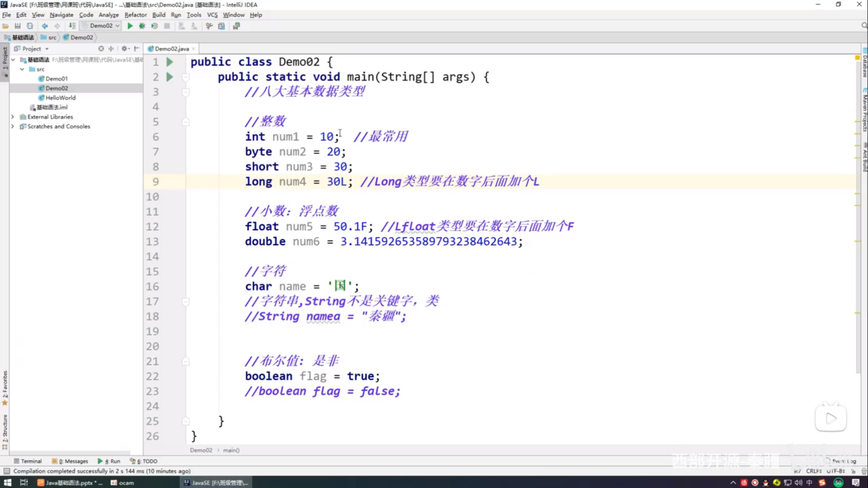Open Project Structure icon in toolbar
The image size is (868, 488).
point(222,26)
